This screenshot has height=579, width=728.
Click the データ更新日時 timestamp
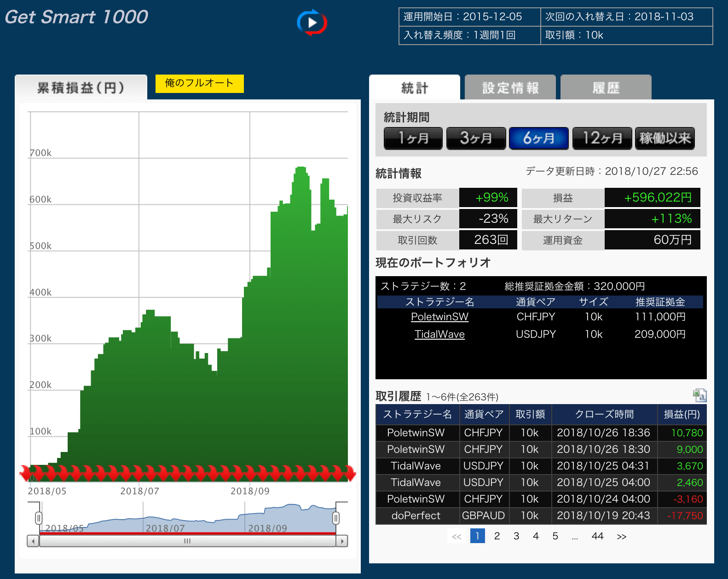click(x=612, y=171)
